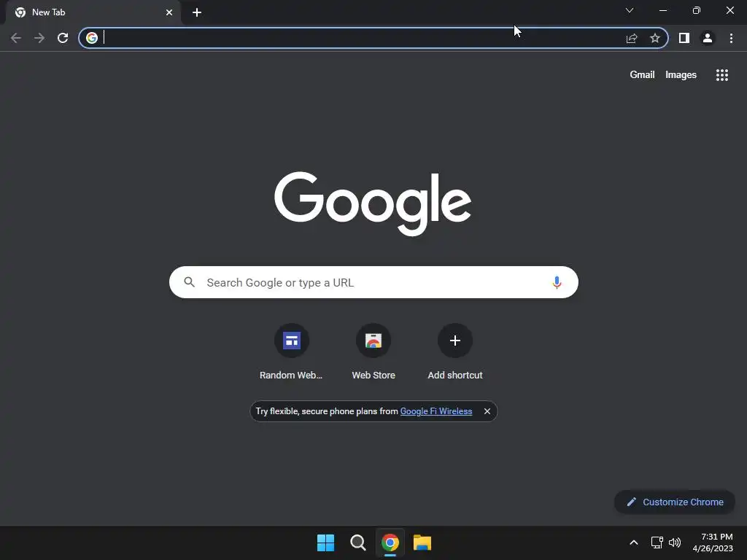
Task: Open Gmail link
Action: tap(642, 75)
